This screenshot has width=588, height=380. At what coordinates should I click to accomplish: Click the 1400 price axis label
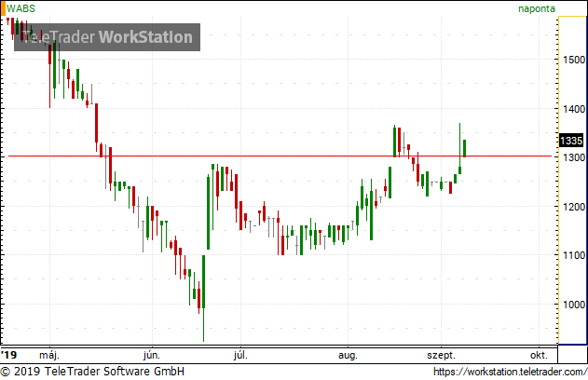point(574,109)
